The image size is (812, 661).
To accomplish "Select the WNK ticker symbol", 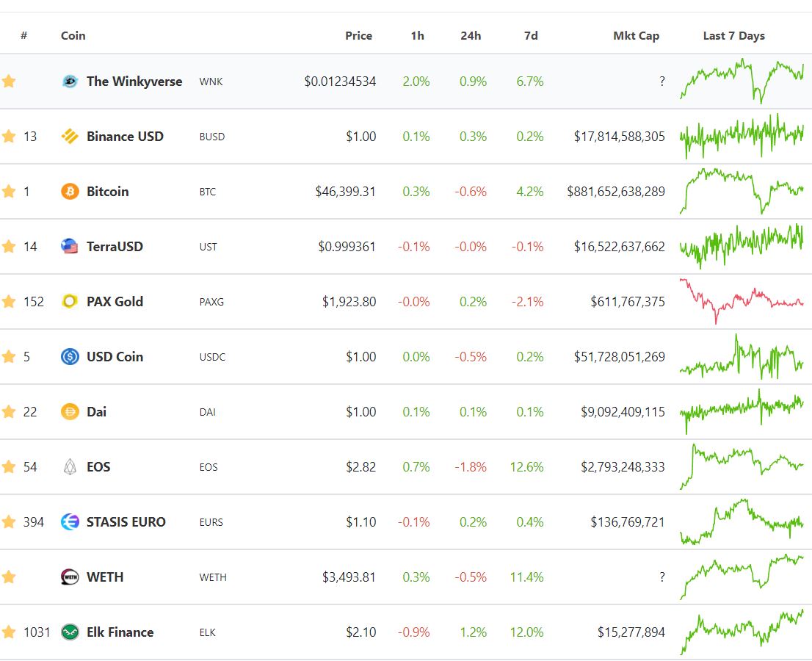I will pyautogui.click(x=211, y=82).
